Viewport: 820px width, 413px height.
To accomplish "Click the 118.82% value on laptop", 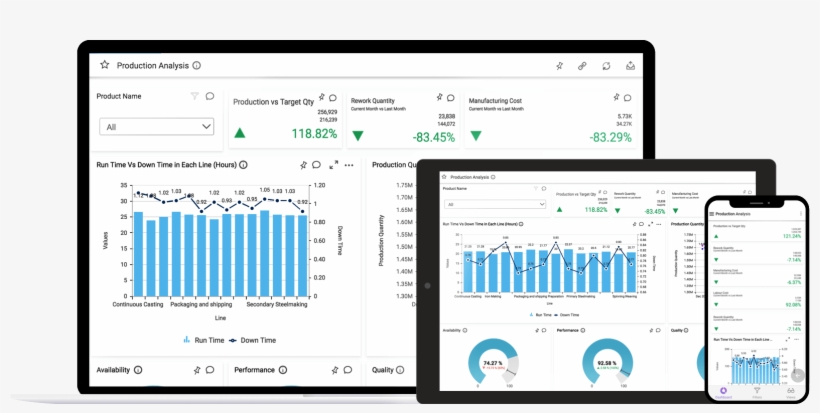I will 314,134.
